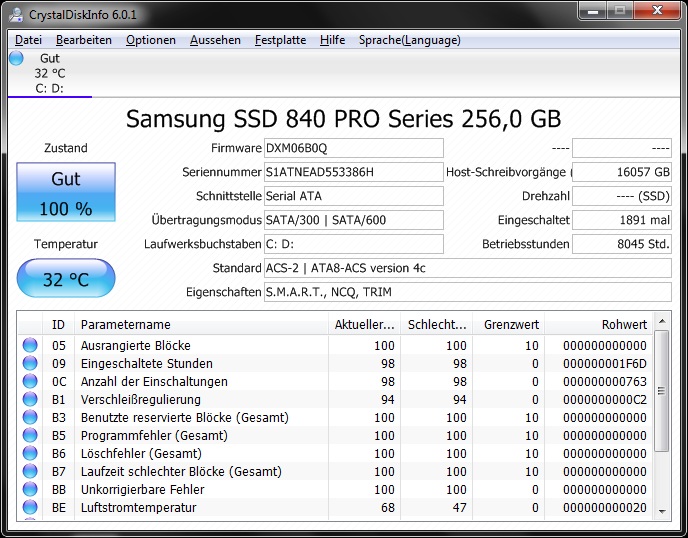Minimize the CrystalDiskInfo window

[x=593, y=10]
